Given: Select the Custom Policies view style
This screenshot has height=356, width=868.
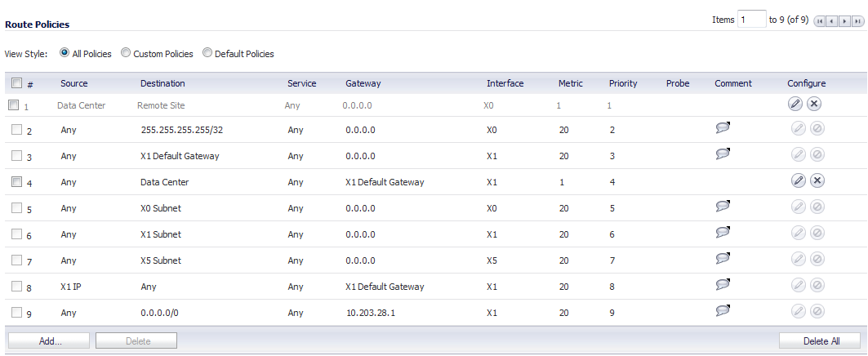Looking at the screenshot, I should coord(126,53).
